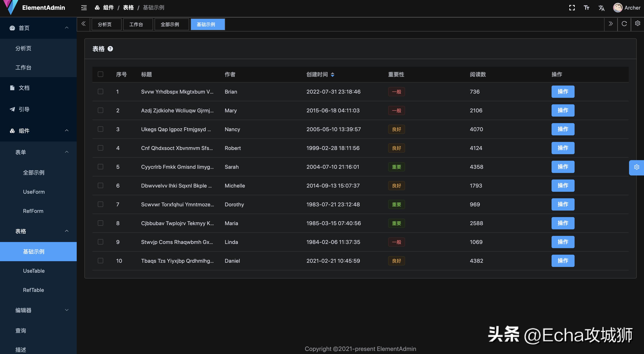Screen dimensions: 644x354
Task: Enter fullscreen mode via header icon
Action: tap(572, 8)
